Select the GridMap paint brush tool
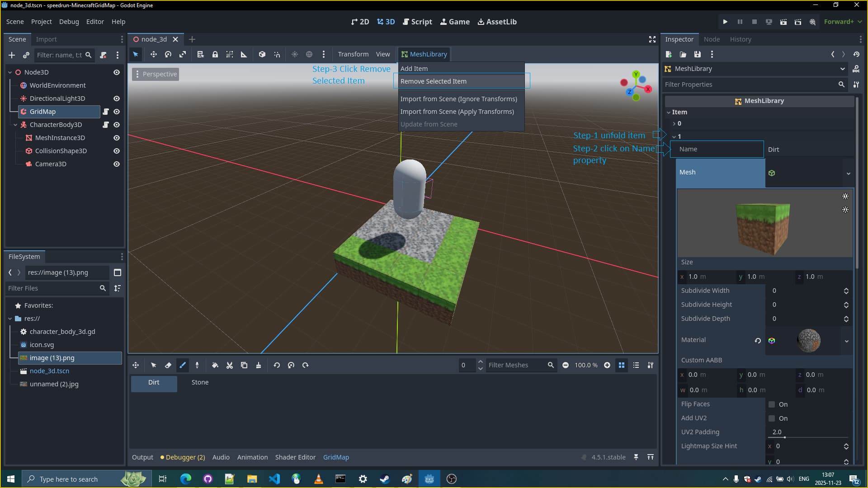 point(183,365)
